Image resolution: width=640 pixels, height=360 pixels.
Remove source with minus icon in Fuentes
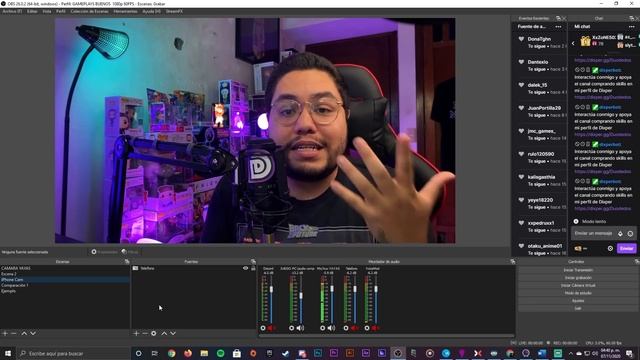click(145, 333)
